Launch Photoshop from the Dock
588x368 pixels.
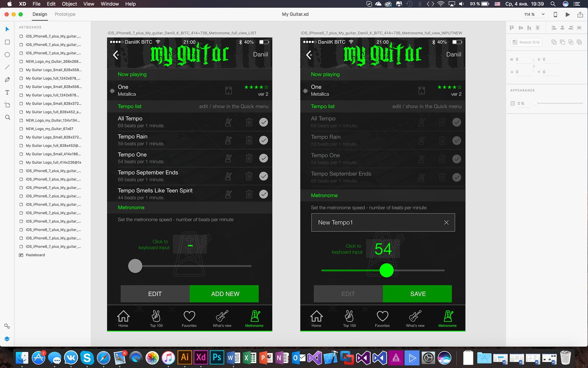pyautogui.click(x=217, y=358)
